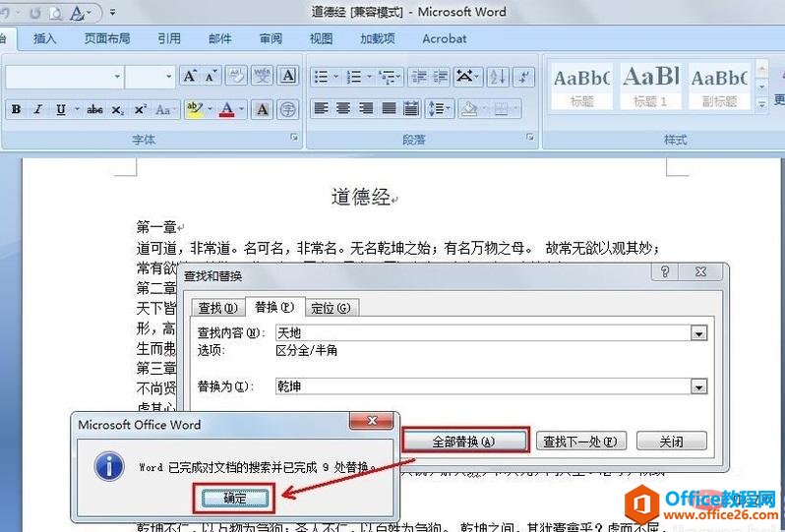Grow font size
Screen dimensions: 785x532
coord(189,77)
